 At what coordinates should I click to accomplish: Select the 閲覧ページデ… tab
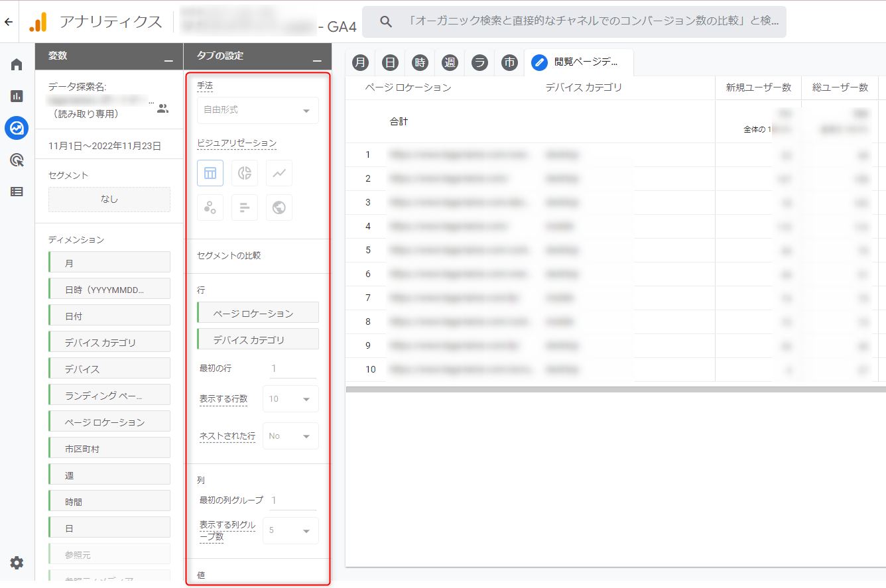pyautogui.click(x=578, y=62)
